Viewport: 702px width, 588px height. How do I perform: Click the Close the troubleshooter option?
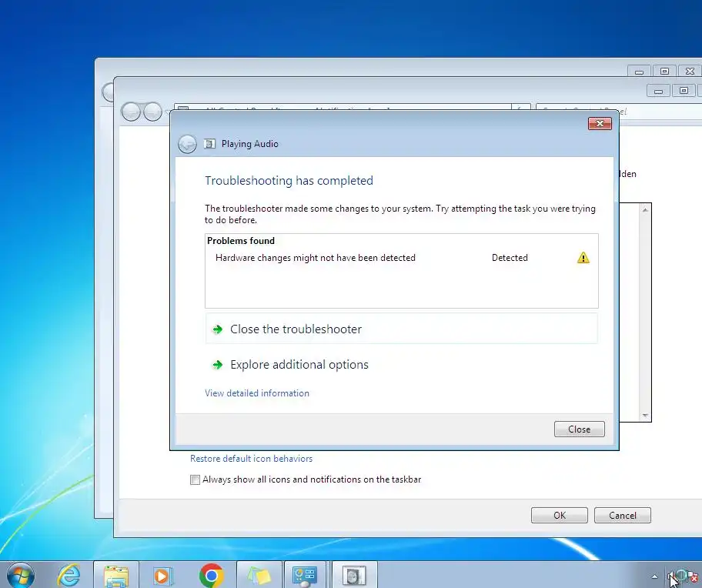click(402, 329)
